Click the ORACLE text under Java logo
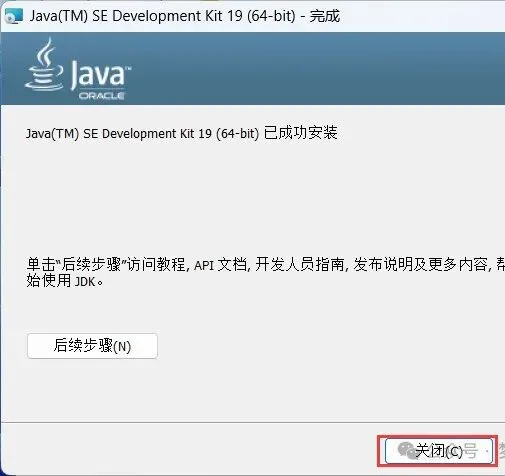Image resolution: width=505 pixels, height=476 pixels. tap(102, 96)
